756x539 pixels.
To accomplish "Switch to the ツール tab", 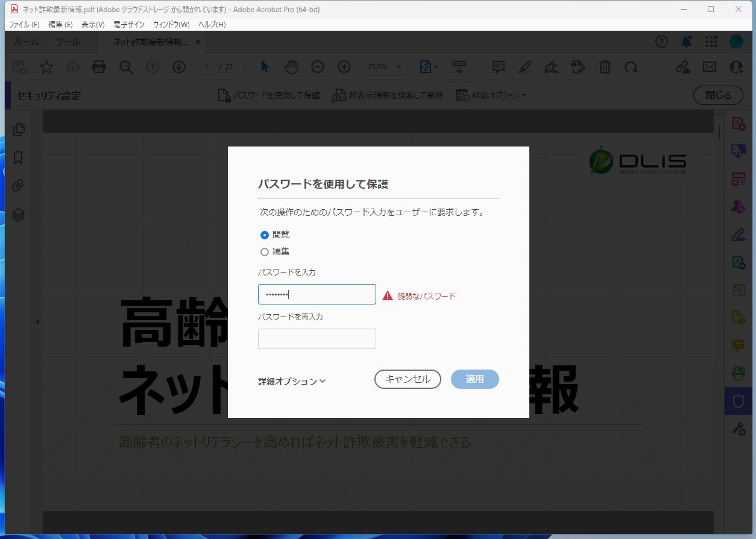I will [x=67, y=42].
